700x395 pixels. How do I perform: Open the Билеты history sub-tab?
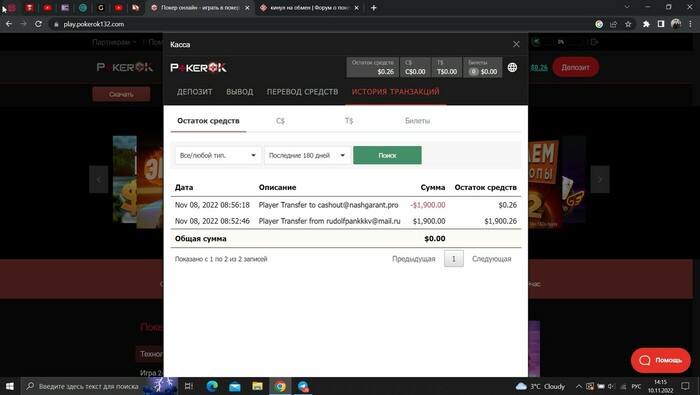[417, 121]
